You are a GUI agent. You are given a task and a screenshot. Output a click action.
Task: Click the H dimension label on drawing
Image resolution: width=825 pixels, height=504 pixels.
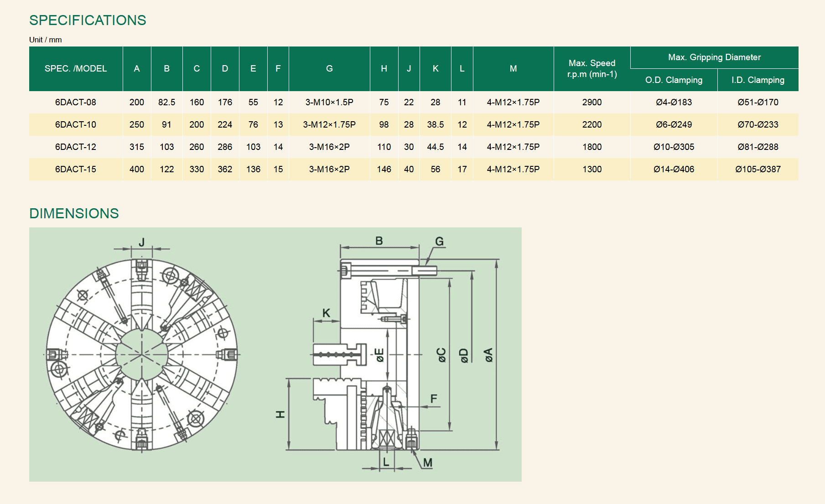[x=280, y=414]
